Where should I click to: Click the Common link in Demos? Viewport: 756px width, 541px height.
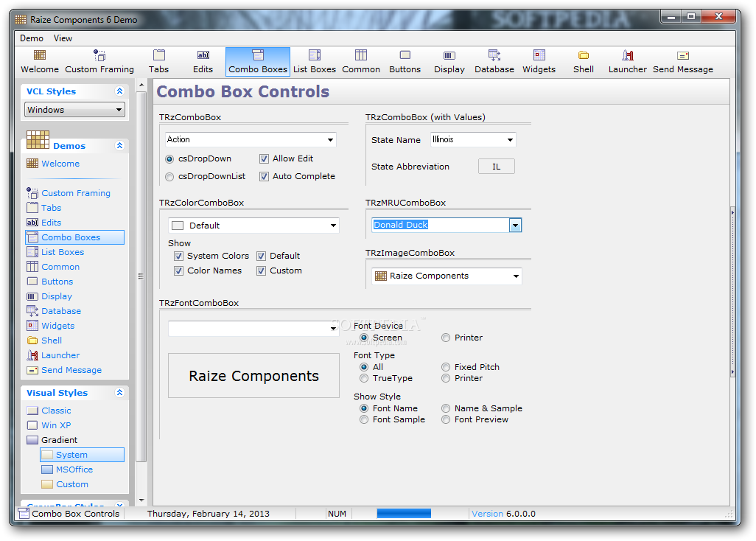pos(60,267)
